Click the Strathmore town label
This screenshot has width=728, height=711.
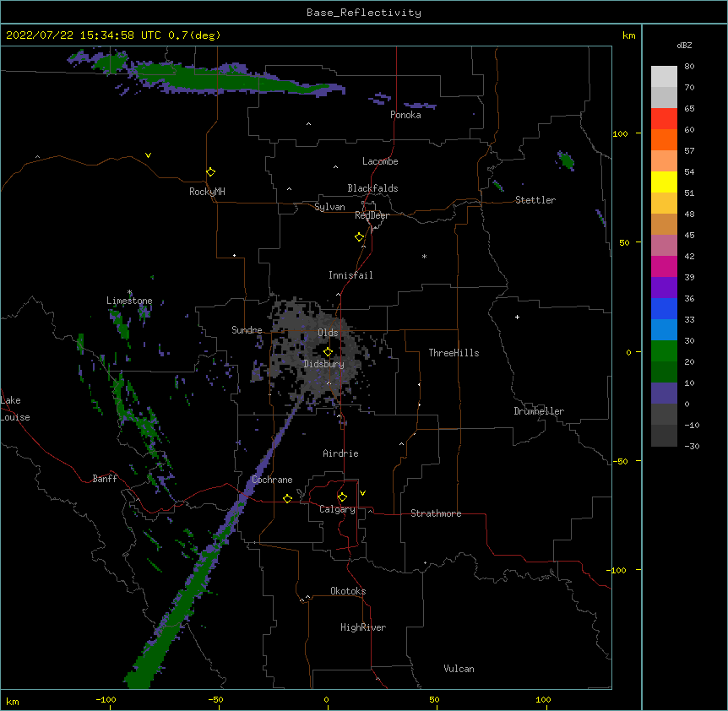(x=436, y=513)
